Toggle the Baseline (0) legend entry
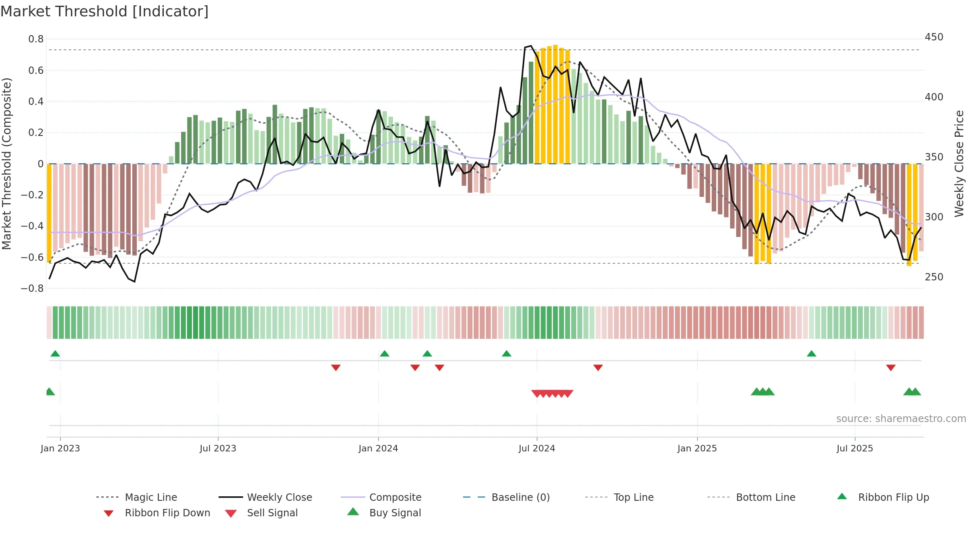The image size is (980, 551). (506, 497)
